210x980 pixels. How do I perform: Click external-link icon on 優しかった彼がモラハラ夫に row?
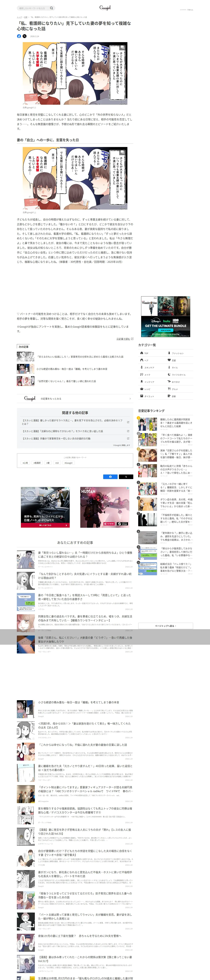(128, 422)
